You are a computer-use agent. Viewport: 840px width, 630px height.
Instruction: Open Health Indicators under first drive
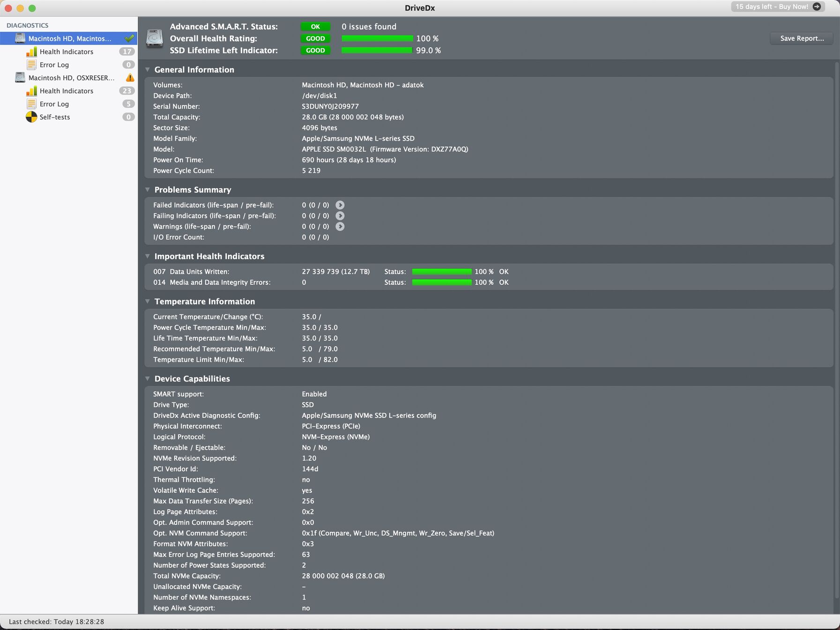pos(66,52)
